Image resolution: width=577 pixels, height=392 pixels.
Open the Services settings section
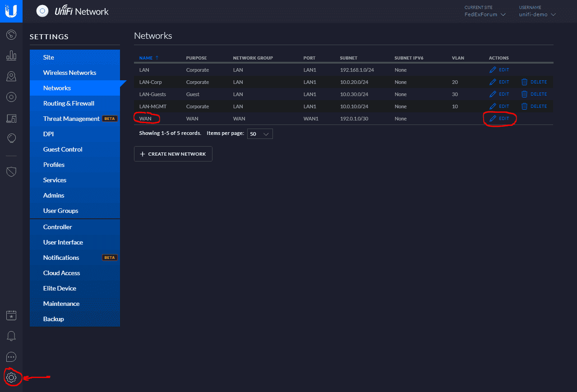tap(75, 180)
